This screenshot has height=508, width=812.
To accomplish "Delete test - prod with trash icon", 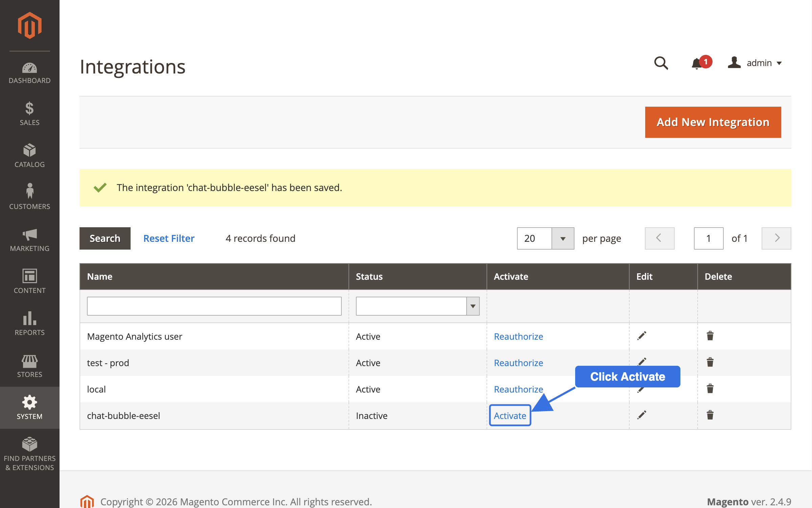I will click(x=710, y=362).
